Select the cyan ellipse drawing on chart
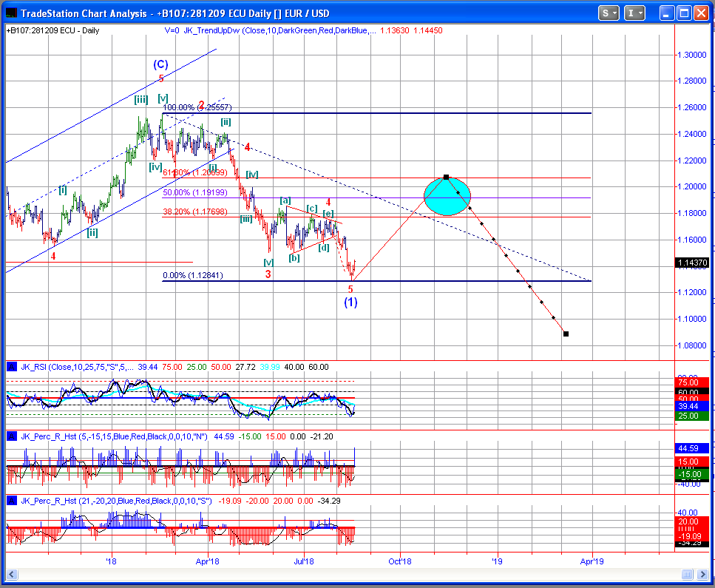The image size is (715, 588). 447,197
